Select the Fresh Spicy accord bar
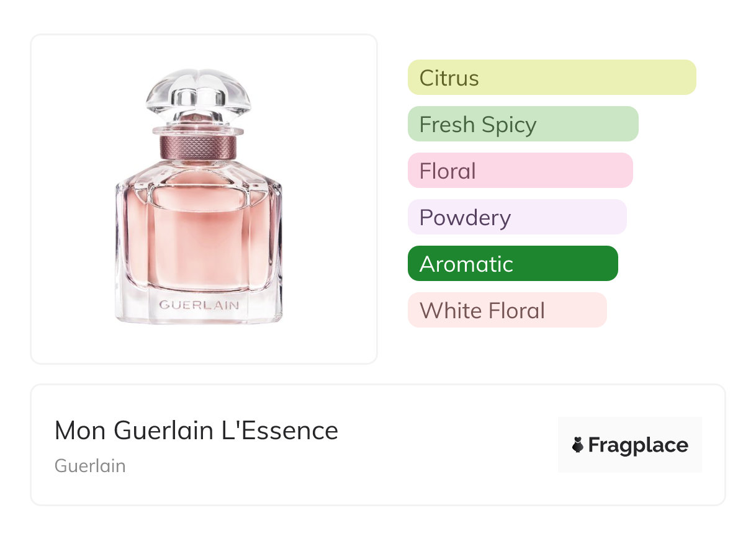This screenshot has height=536, width=756. tap(523, 124)
